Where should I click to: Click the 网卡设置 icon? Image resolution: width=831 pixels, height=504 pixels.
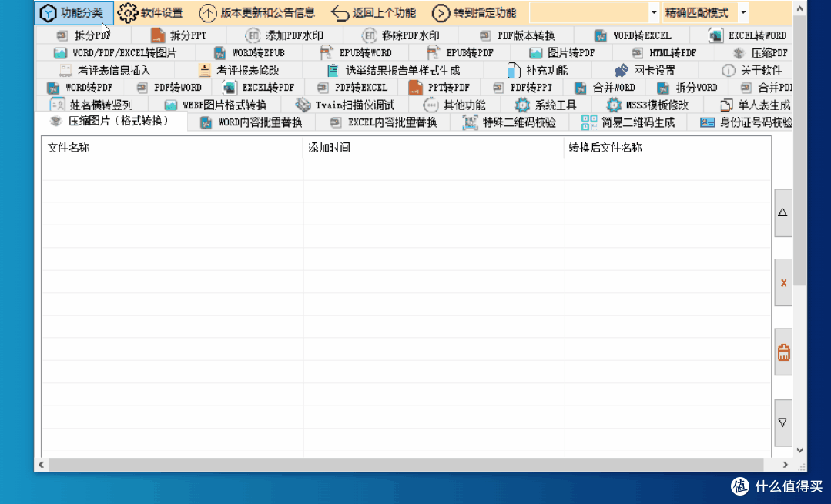pos(621,70)
